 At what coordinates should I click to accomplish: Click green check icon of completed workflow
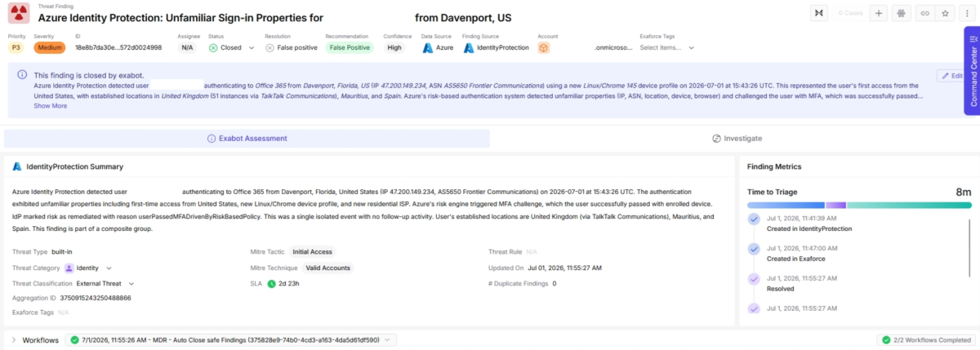(75, 339)
